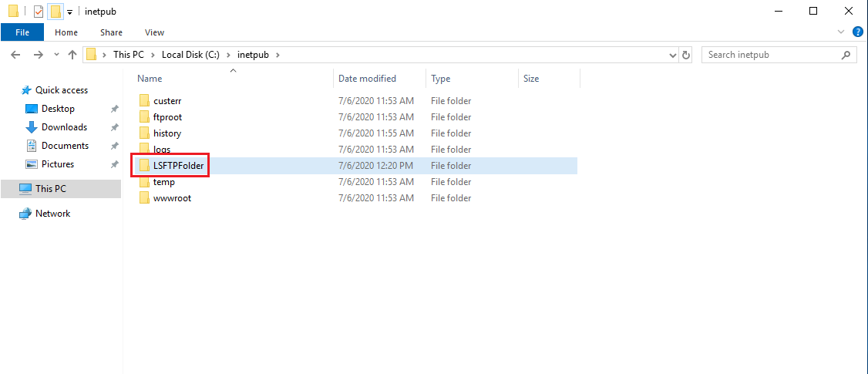868x374 pixels.
Task: Open the Customize Quick Access Toolbar dropdown
Action: coord(69,12)
